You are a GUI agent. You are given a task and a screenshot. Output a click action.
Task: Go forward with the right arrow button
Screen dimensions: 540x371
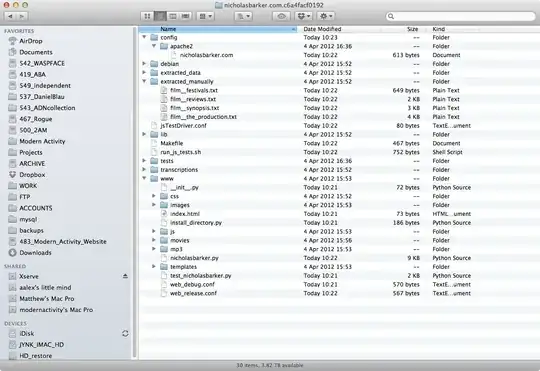22,16
